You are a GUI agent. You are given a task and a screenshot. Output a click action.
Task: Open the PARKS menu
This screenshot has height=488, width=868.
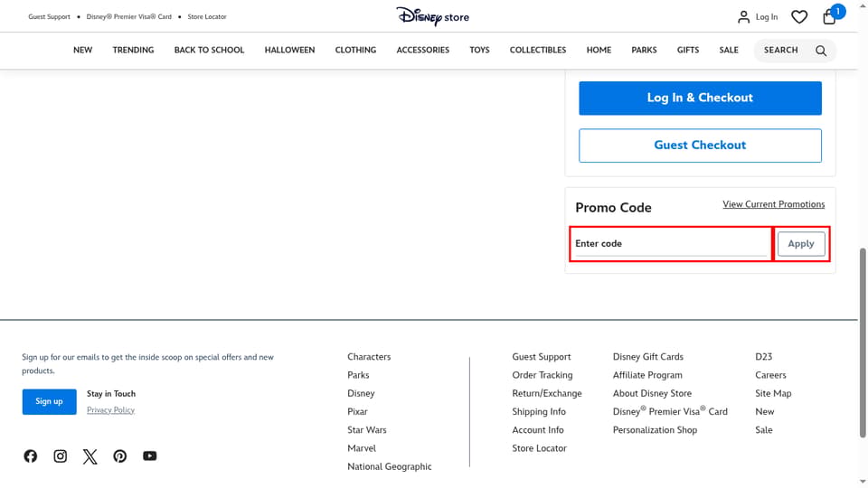[645, 50]
